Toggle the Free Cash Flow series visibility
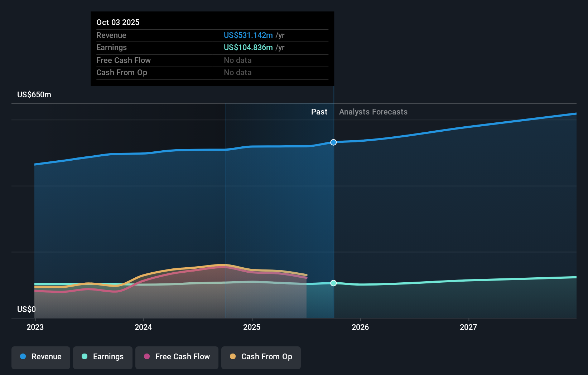 click(x=177, y=357)
